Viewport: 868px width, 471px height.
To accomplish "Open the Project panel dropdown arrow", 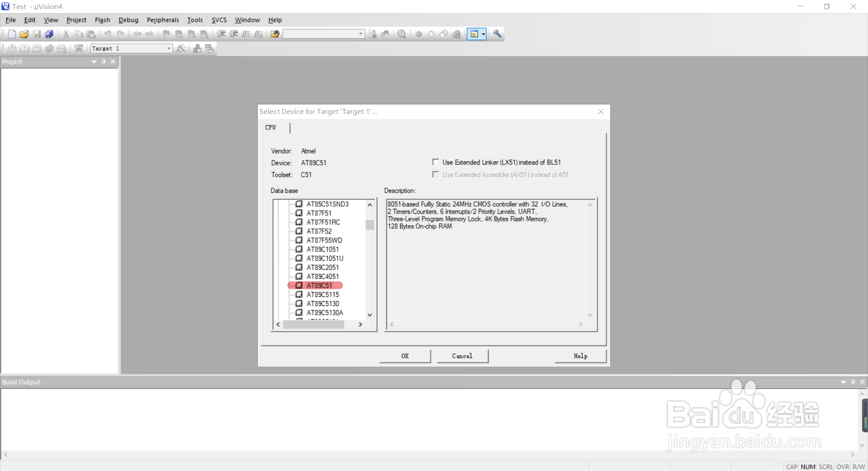I will pyautogui.click(x=94, y=61).
